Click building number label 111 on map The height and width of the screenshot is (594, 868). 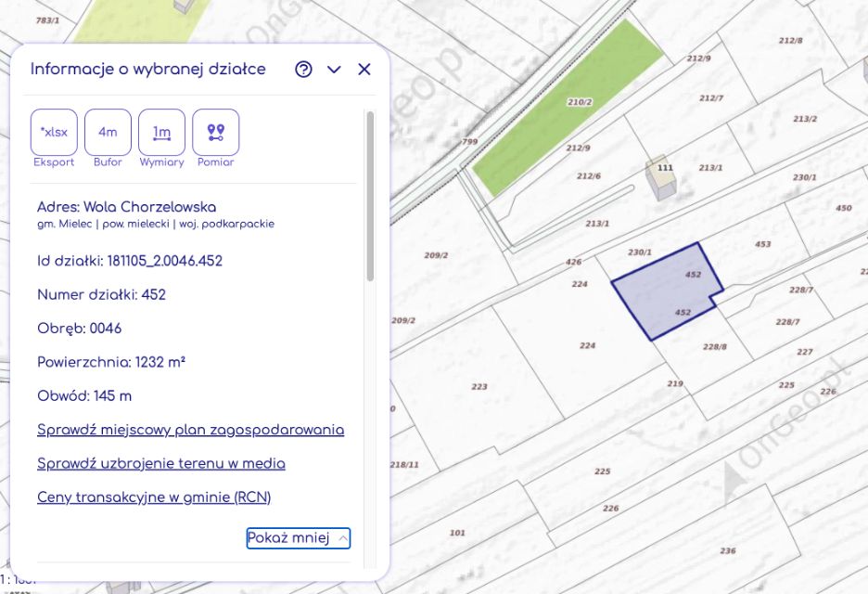tap(666, 168)
